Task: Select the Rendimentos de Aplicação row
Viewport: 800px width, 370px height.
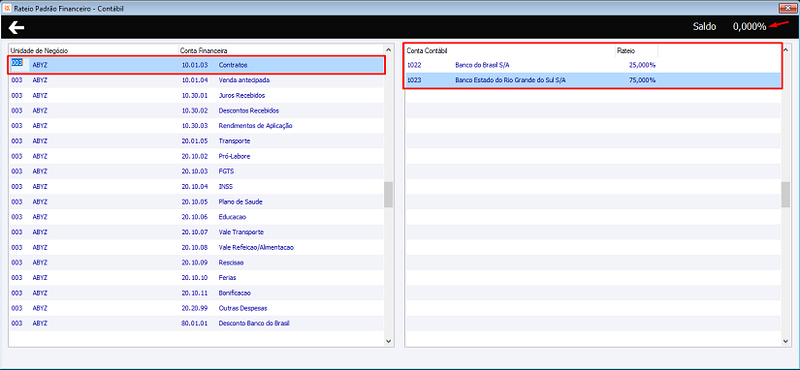Action: coord(196,126)
